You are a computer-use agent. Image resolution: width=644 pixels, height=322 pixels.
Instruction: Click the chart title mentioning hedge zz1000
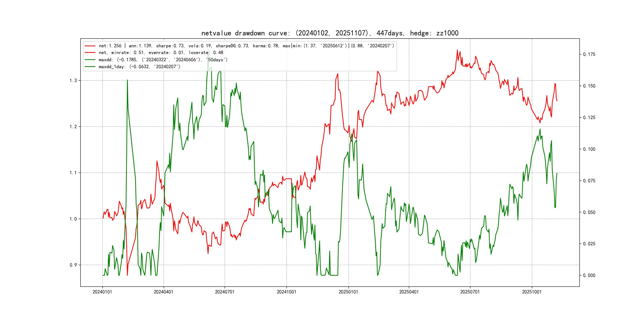[x=330, y=33]
